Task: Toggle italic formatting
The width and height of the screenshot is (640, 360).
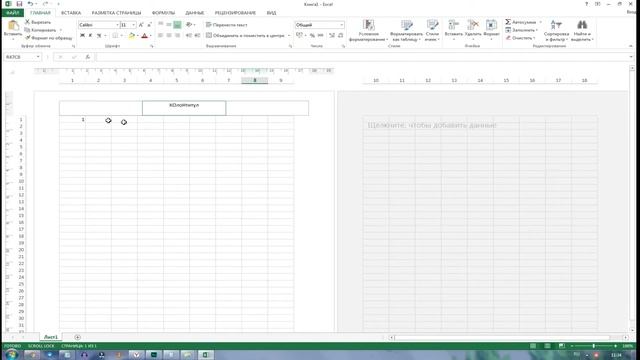Action: tap(91, 36)
